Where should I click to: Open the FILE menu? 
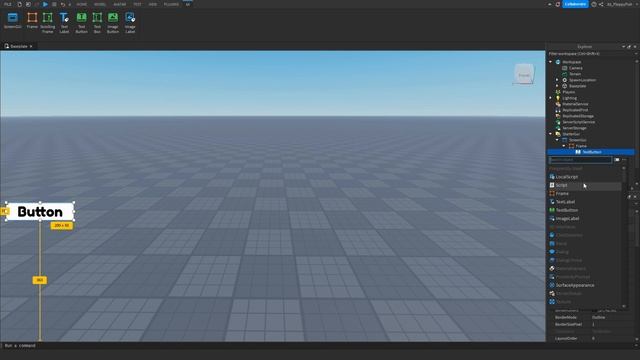point(8,4)
